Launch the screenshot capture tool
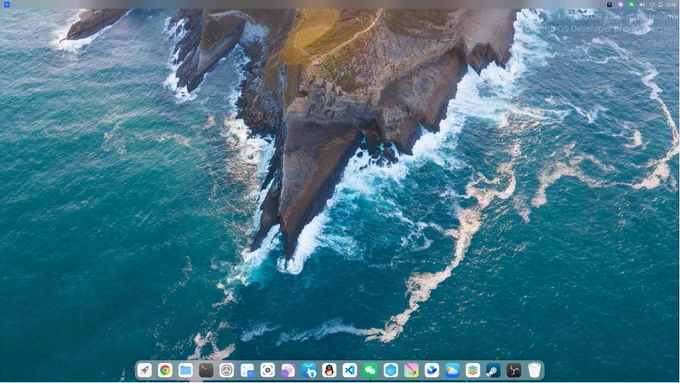Image resolution: width=680 pixels, height=383 pixels. point(268,370)
